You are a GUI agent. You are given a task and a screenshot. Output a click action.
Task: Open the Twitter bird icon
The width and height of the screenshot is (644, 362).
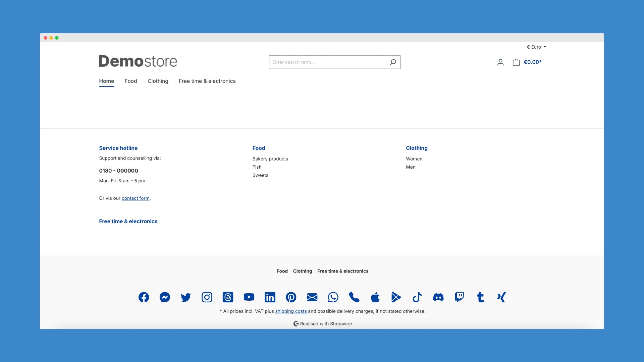click(x=186, y=297)
